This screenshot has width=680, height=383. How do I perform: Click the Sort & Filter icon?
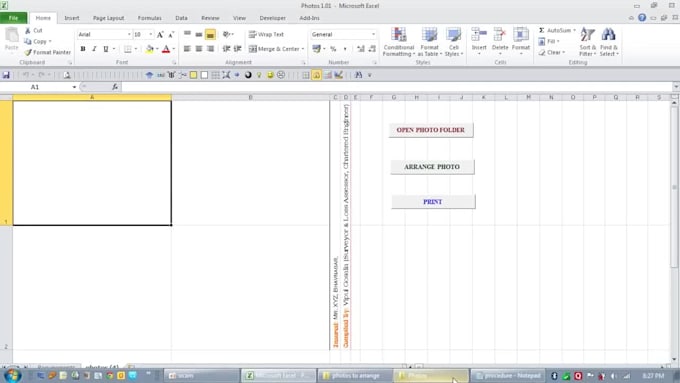coord(588,34)
